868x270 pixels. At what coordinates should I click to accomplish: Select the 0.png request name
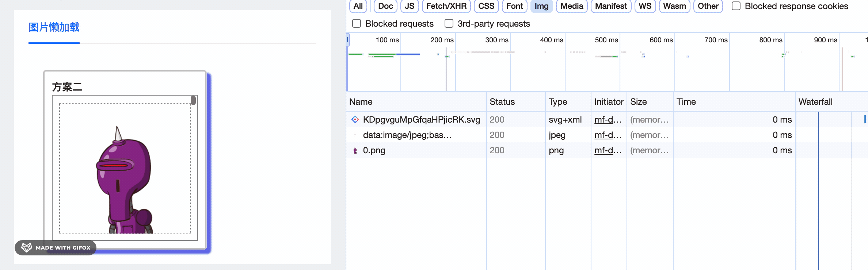point(374,150)
